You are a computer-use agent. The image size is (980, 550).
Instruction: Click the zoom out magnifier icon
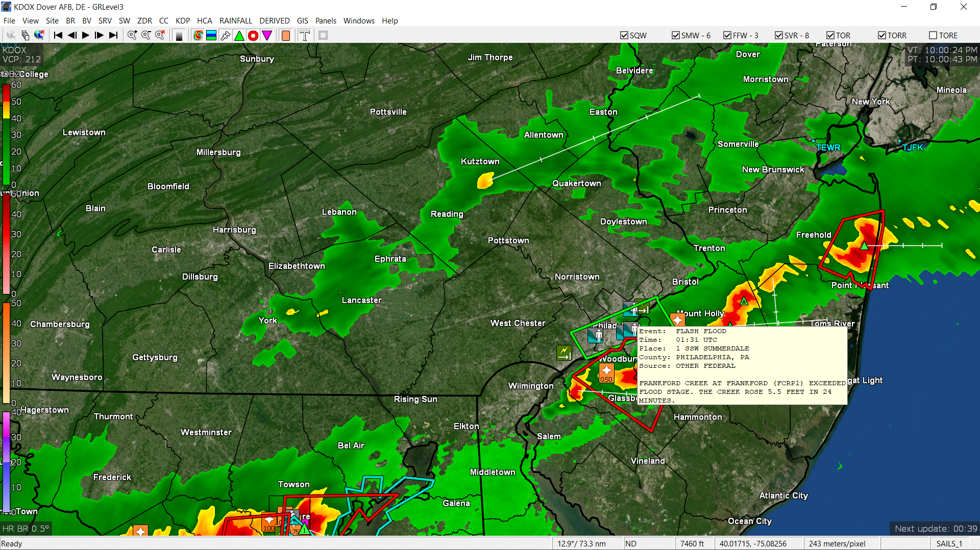146,35
